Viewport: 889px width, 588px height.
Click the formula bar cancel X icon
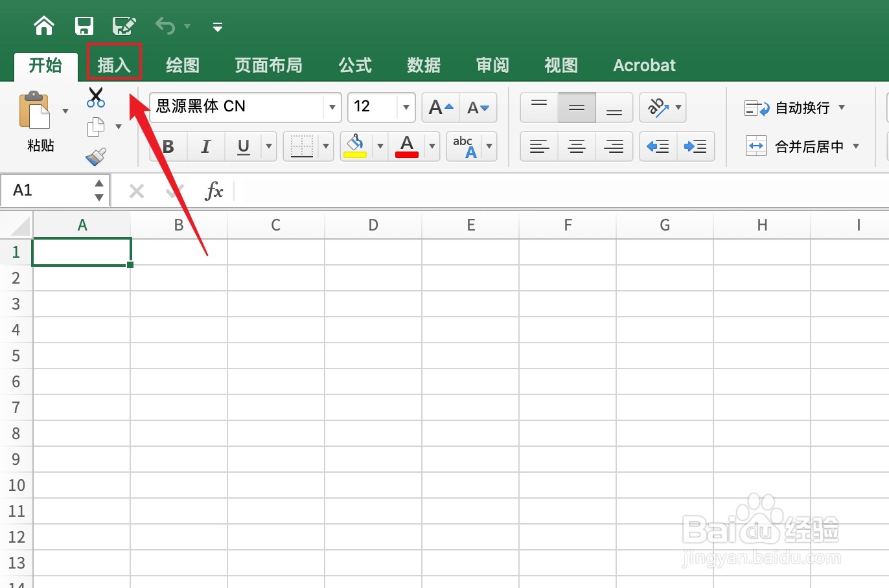pos(137,190)
